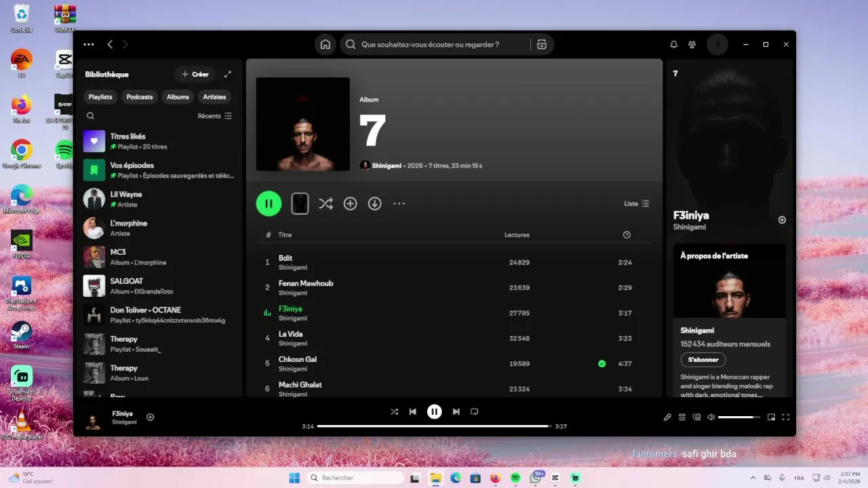Open Google Chrome desktop shortcut
The image size is (868, 488).
coord(22,155)
